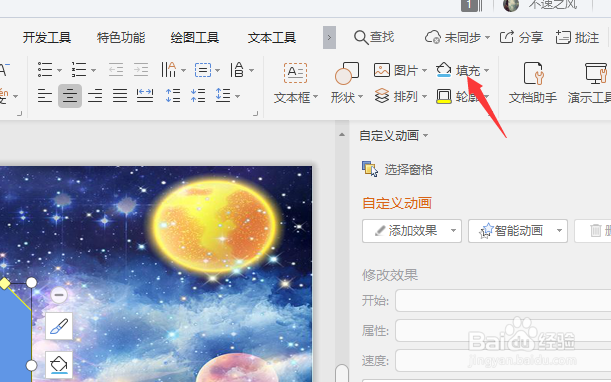
Task: Open the 演示工具 presentation tools
Action: point(589,83)
